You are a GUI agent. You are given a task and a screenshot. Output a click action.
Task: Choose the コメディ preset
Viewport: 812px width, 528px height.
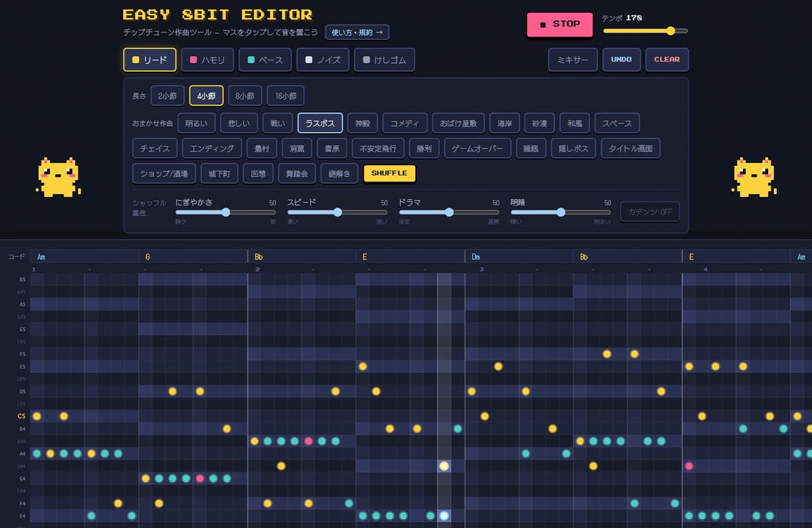coord(405,123)
